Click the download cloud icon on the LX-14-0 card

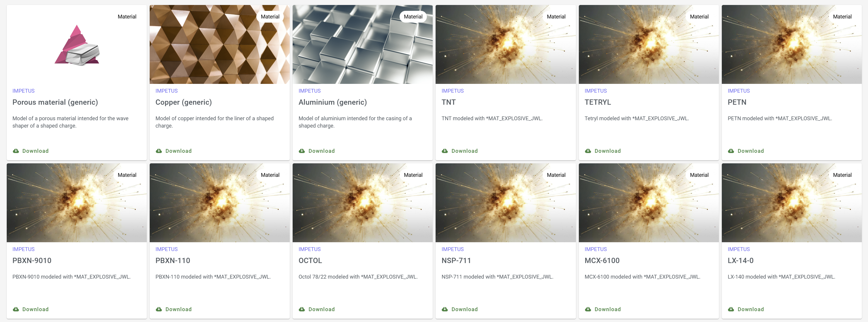[x=731, y=309]
